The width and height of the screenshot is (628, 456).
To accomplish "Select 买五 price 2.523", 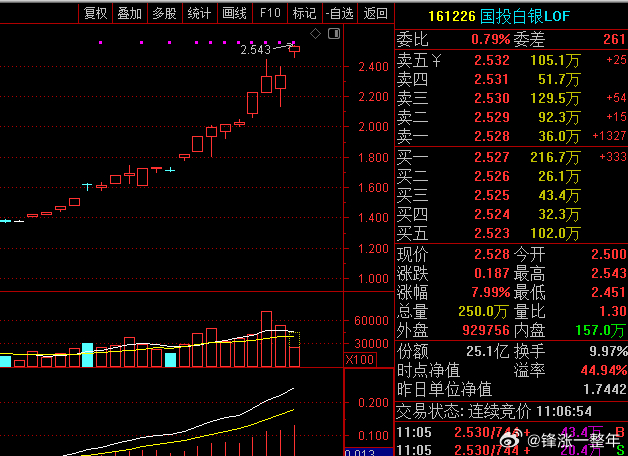I will click(492, 233).
